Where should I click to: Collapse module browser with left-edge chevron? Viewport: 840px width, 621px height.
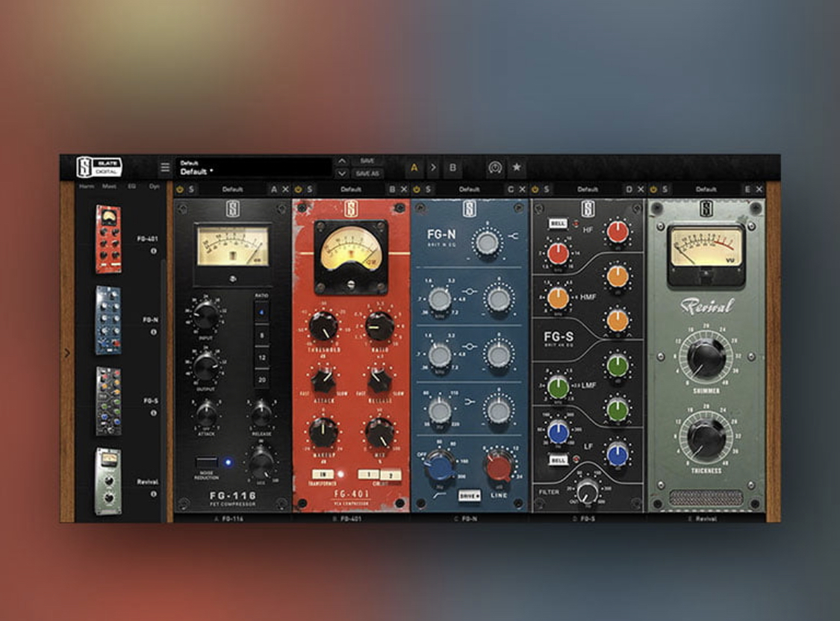pos(67,353)
